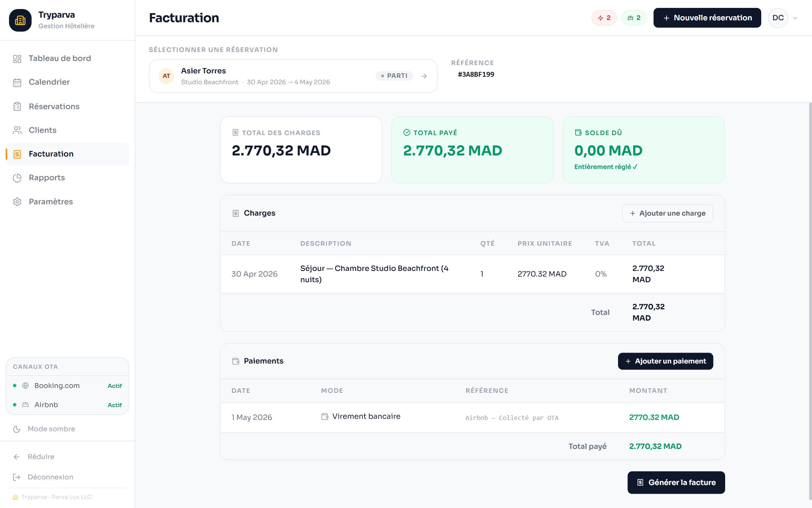
Task: Click the Booking.com channel entry
Action: 67,386
